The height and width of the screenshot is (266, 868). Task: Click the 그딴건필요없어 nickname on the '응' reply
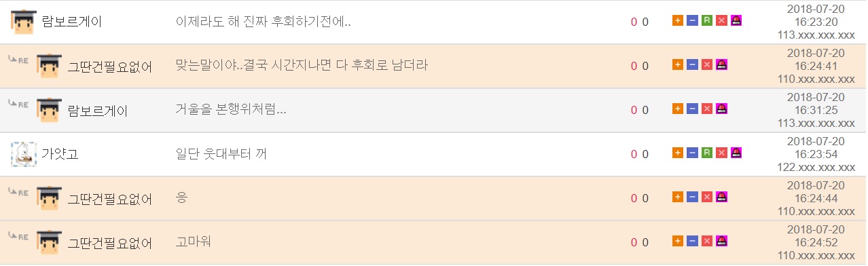[x=109, y=199]
